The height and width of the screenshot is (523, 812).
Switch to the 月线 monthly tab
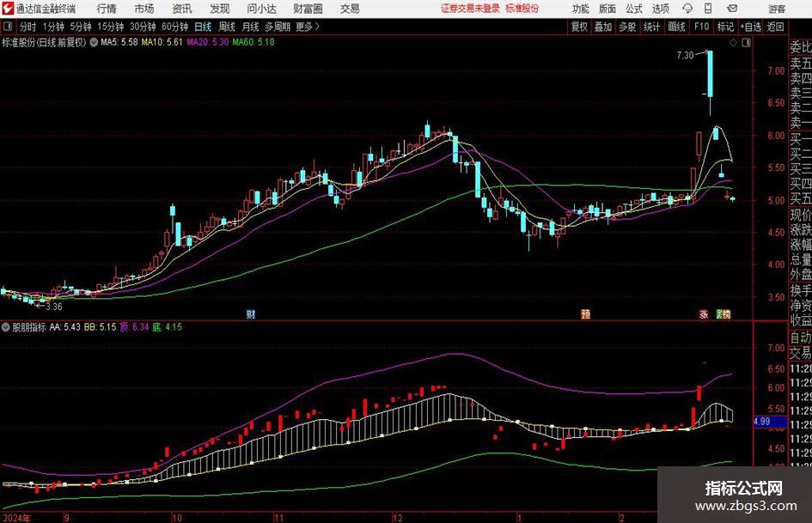pyautogui.click(x=250, y=27)
